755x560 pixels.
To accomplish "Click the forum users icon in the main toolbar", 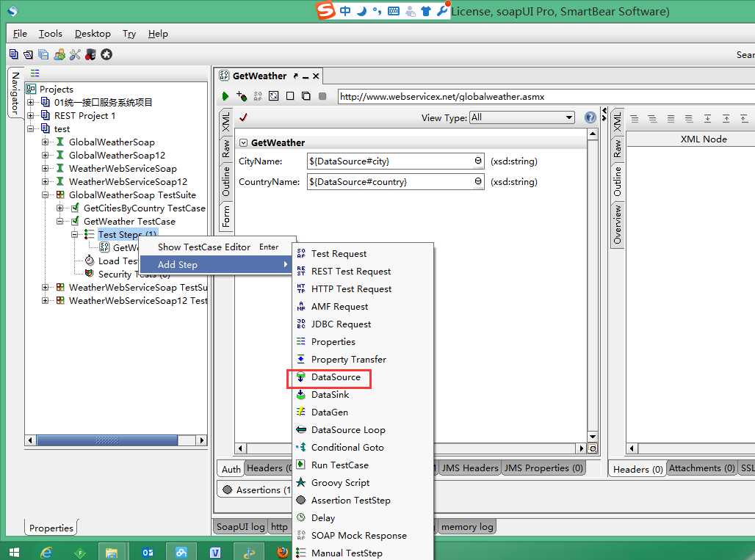I will pos(59,55).
